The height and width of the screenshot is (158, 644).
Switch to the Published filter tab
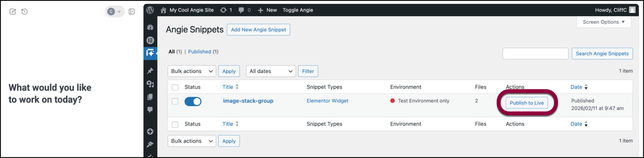click(199, 52)
